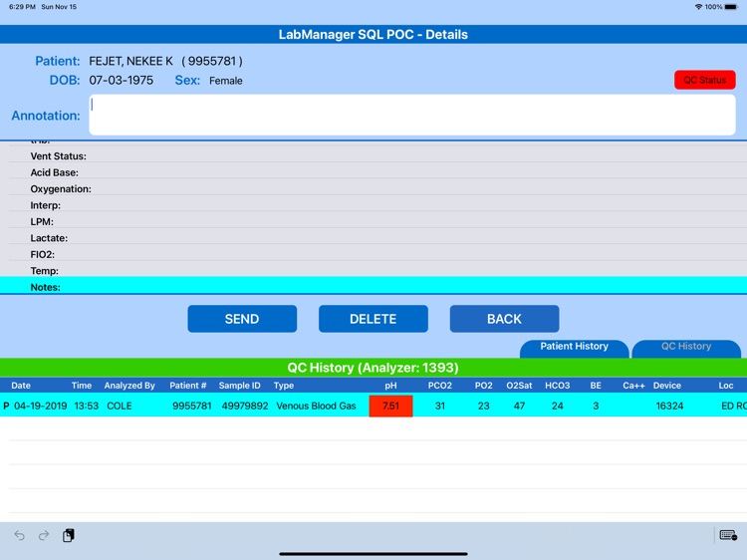Tap the undo arrow icon
Viewport: 747px width, 560px height.
tap(20, 535)
